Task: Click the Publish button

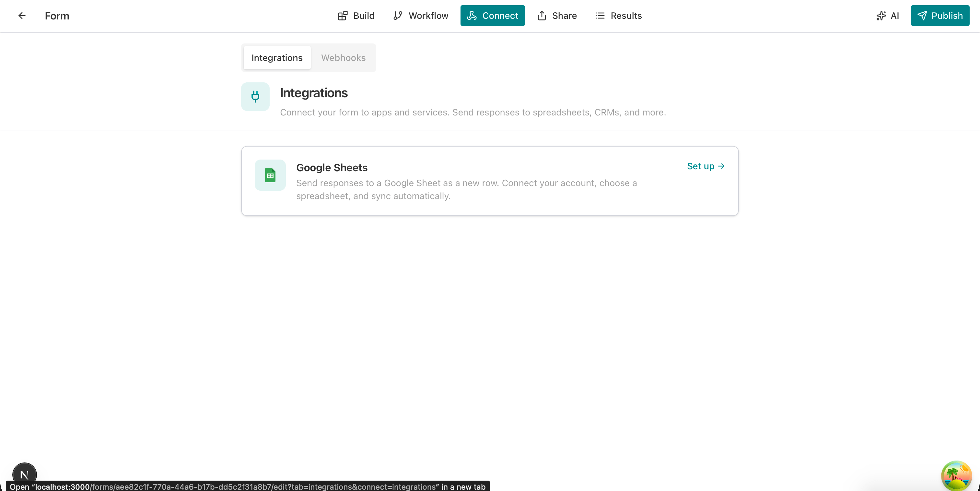Action: click(940, 16)
